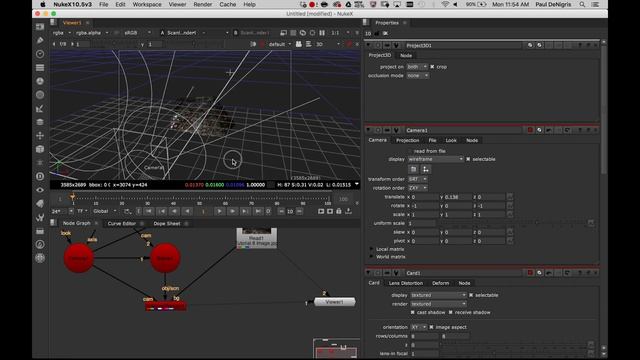Open the Projection tab of Camera1
The height and width of the screenshot is (360, 640).
tap(407, 140)
